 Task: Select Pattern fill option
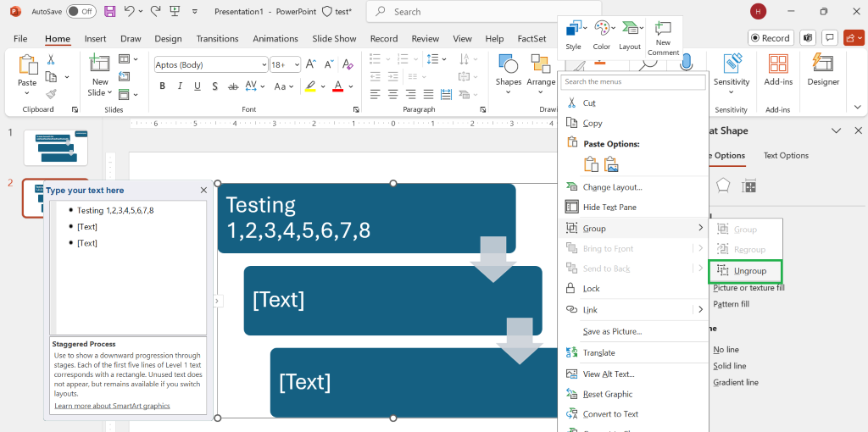731,304
